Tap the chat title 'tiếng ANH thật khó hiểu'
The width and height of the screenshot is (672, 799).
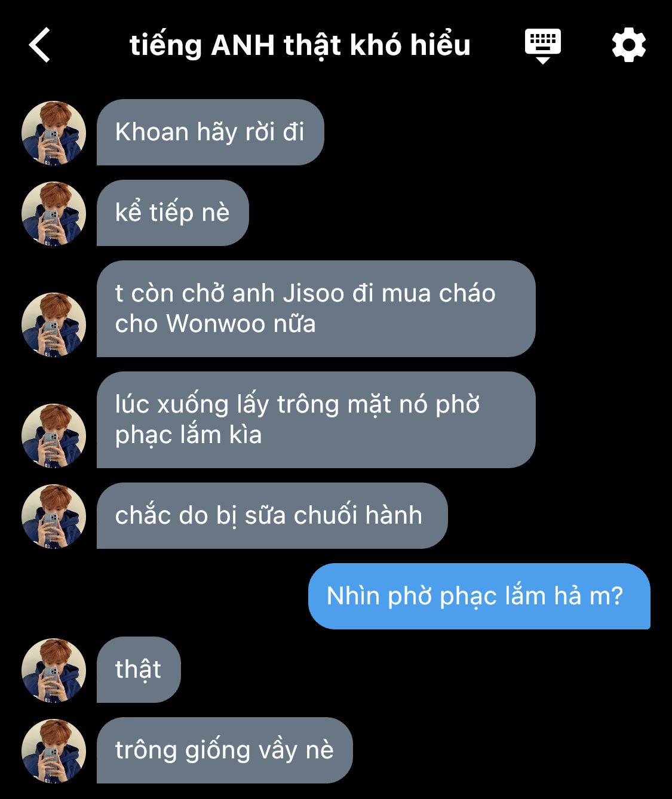300,45
